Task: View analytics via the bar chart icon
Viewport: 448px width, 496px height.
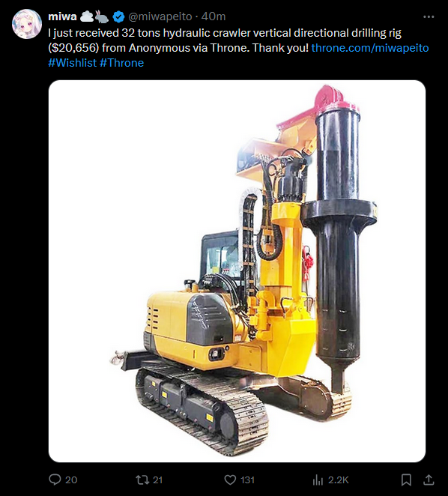Action: click(x=318, y=480)
